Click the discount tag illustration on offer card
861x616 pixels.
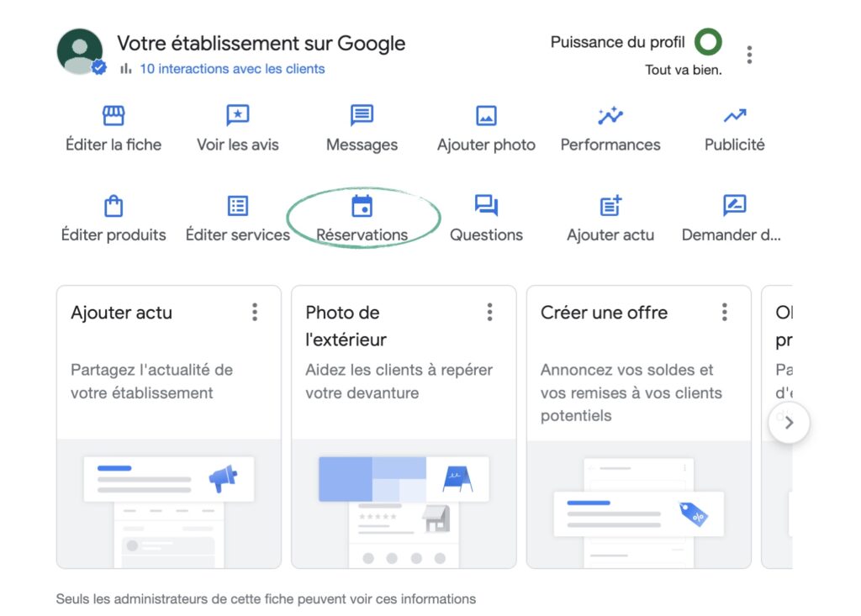(x=694, y=514)
